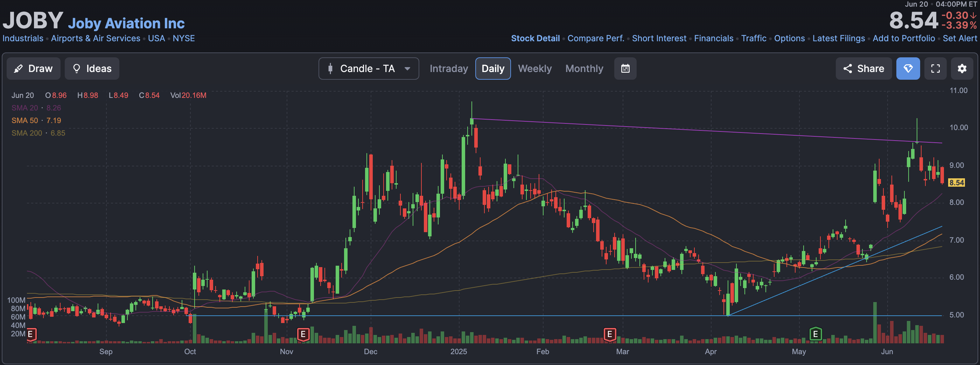Click the 100M volume axis label

(x=16, y=300)
